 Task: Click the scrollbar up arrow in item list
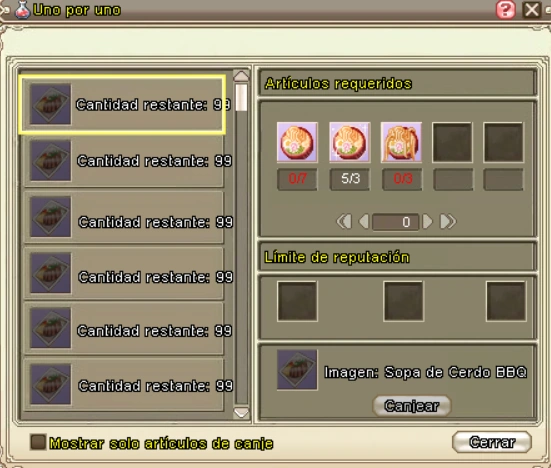pyautogui.click(x=241, y=76)
